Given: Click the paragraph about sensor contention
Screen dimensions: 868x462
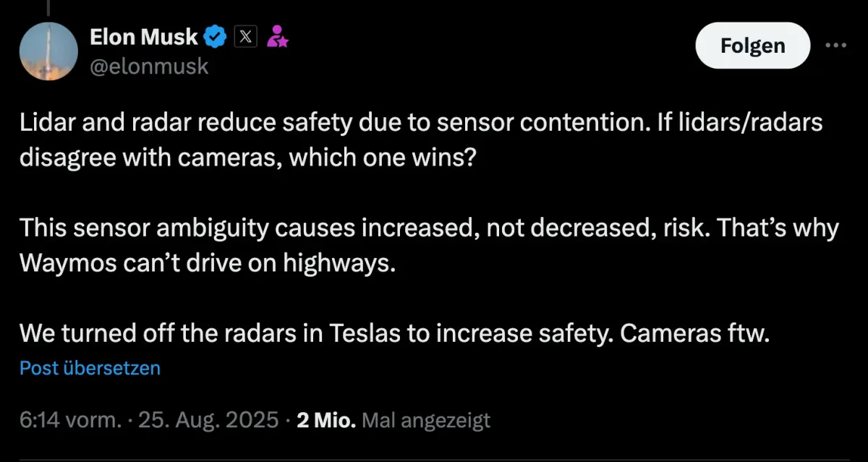Looking at the screenshot, I should point(420,139).
